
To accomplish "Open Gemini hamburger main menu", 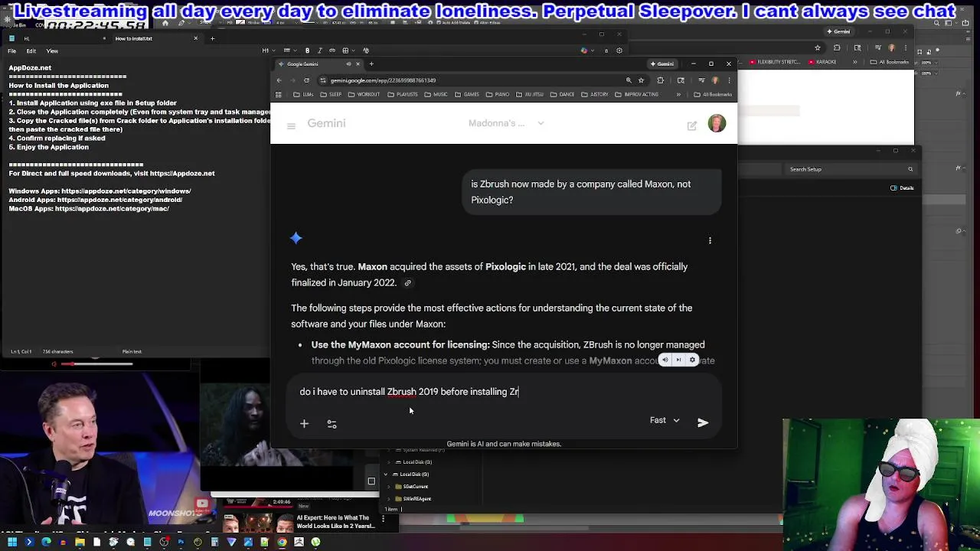I will point(291,126).
